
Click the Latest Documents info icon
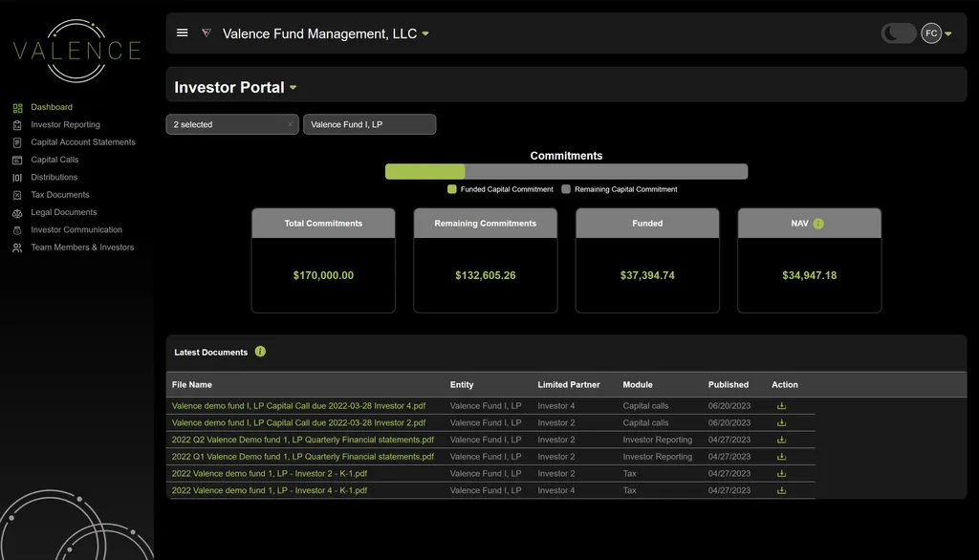click(x=260, y=352)
